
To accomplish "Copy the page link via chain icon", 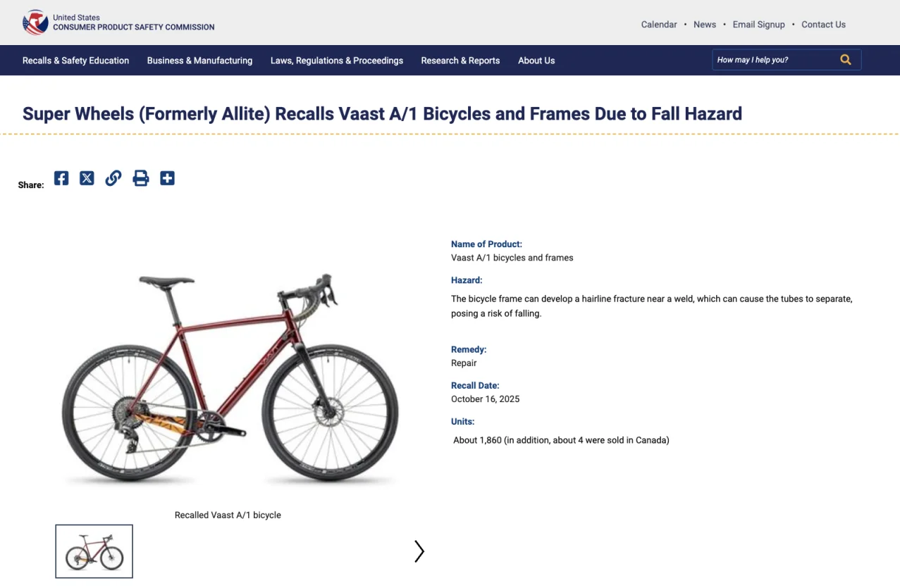I will tap(113, 178).
